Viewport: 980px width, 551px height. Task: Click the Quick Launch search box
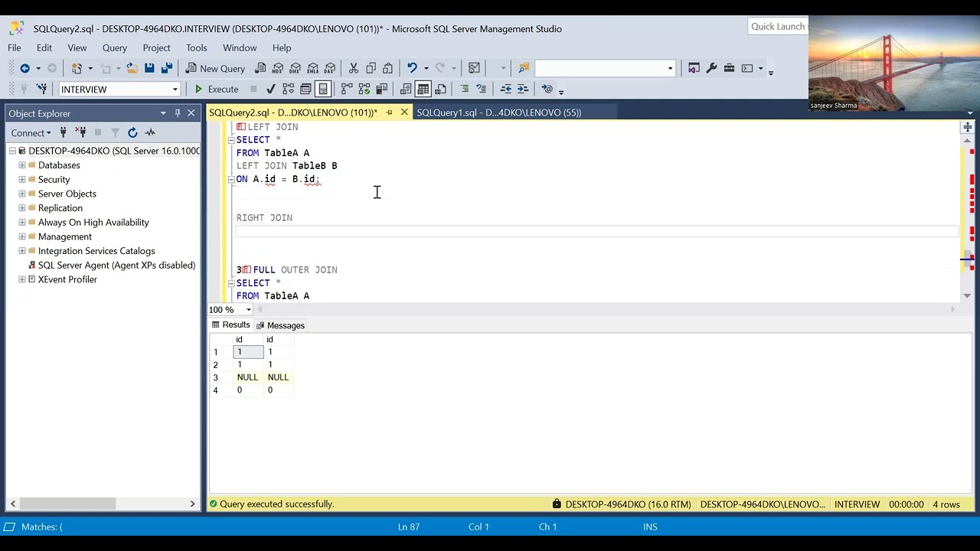778,26
